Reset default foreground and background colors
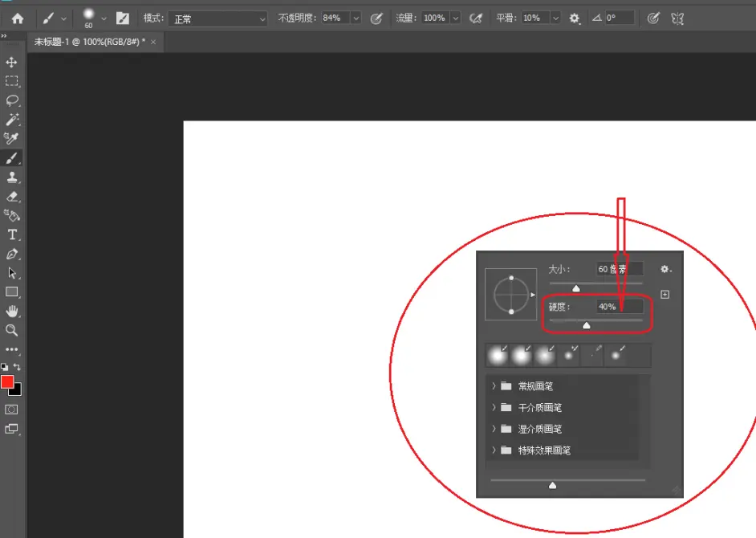Screen dimensions: 756x538 click(x=4, y=367)
